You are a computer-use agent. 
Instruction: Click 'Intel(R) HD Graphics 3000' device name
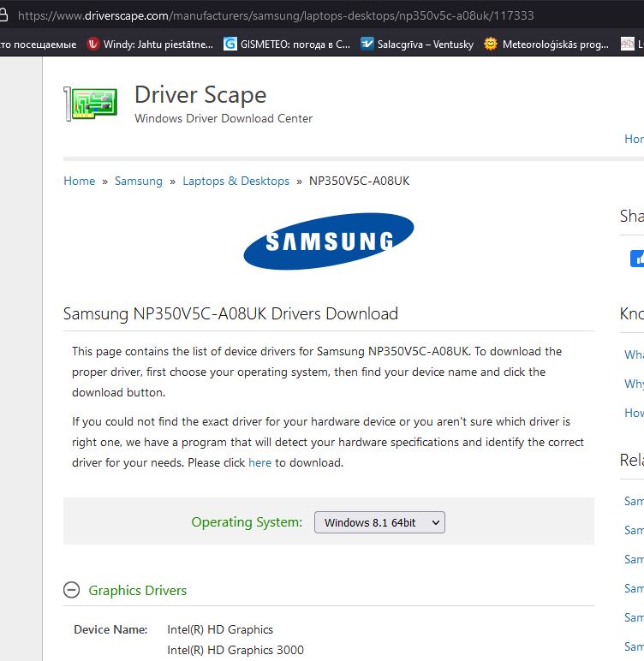pyautogui.click(x=236, y=650)
